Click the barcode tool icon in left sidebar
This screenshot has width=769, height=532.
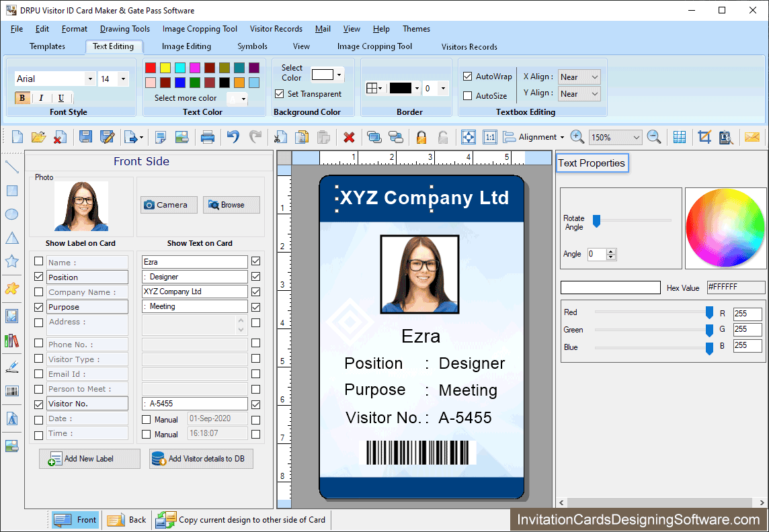[11, 390]
